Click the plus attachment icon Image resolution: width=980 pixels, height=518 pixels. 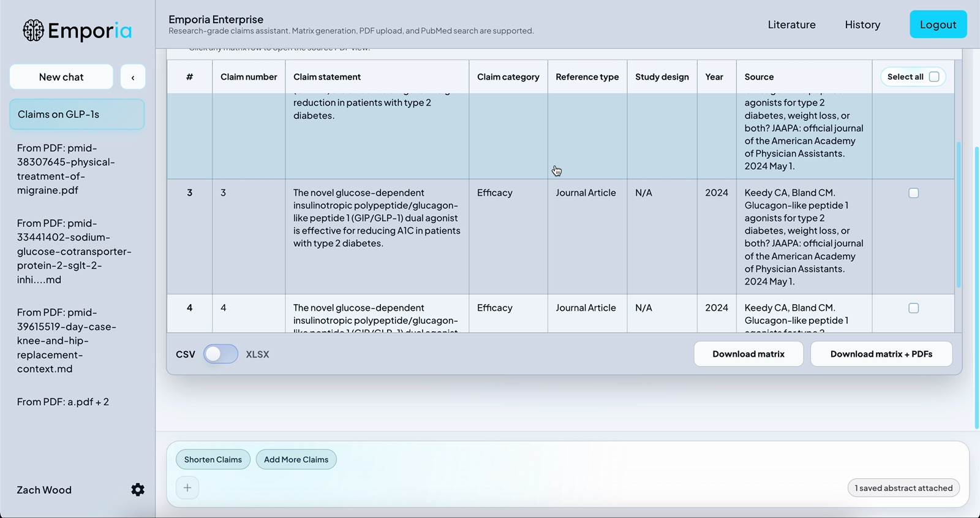[187, 488]
